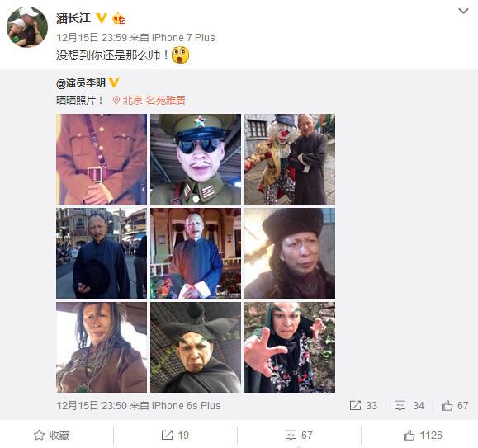The width and height of the screenshot is (478, 448).
Task: Open the brown uniform belt photo
Action: (x=102, y=159)
